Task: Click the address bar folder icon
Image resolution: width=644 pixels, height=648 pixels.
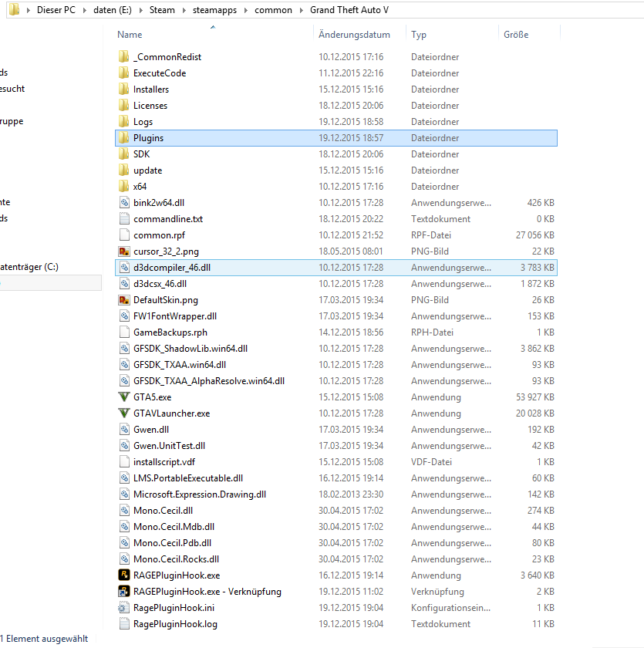Action: [14, 9]
